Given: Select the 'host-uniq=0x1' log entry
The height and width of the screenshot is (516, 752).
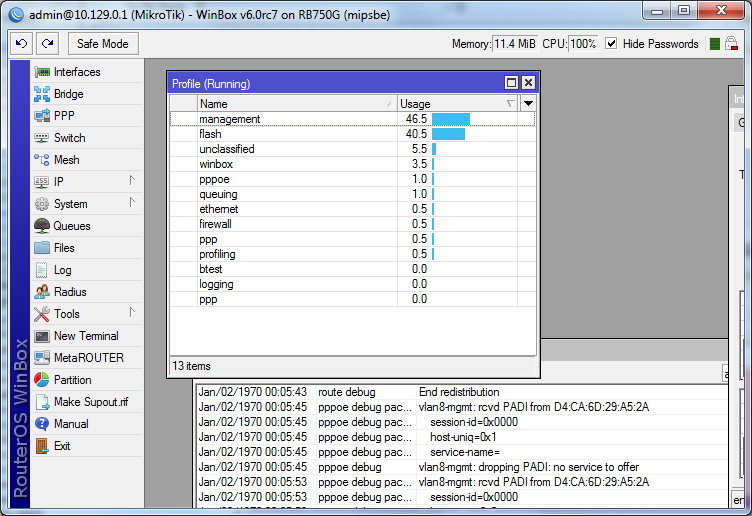Looking at the screenshot, I should 463,437.
